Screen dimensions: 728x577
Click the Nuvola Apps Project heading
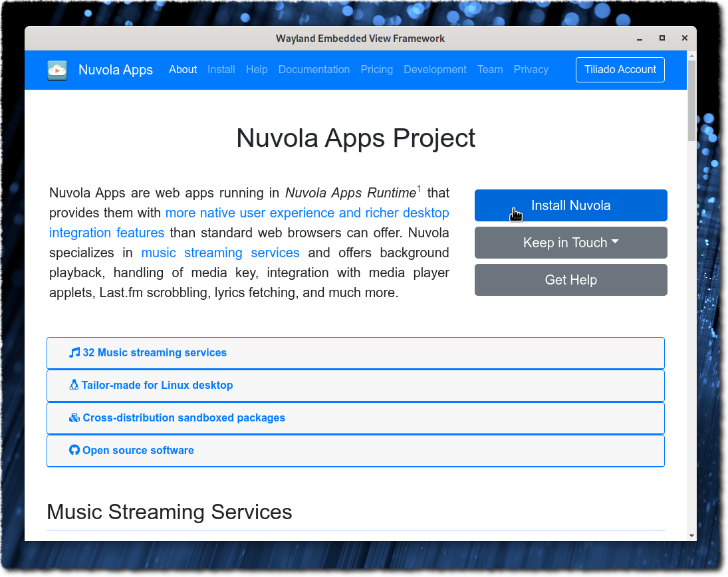[x=356, y=138]
